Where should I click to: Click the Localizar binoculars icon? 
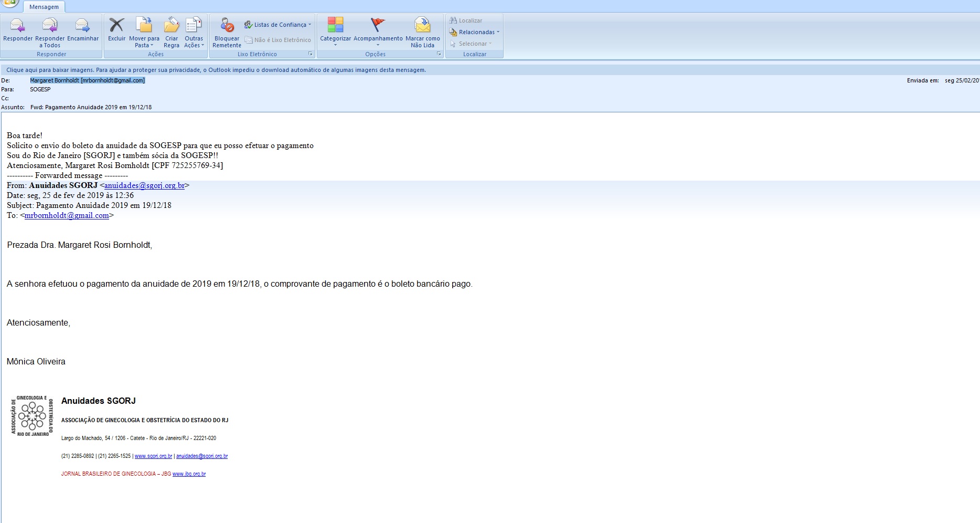(454, 20)
